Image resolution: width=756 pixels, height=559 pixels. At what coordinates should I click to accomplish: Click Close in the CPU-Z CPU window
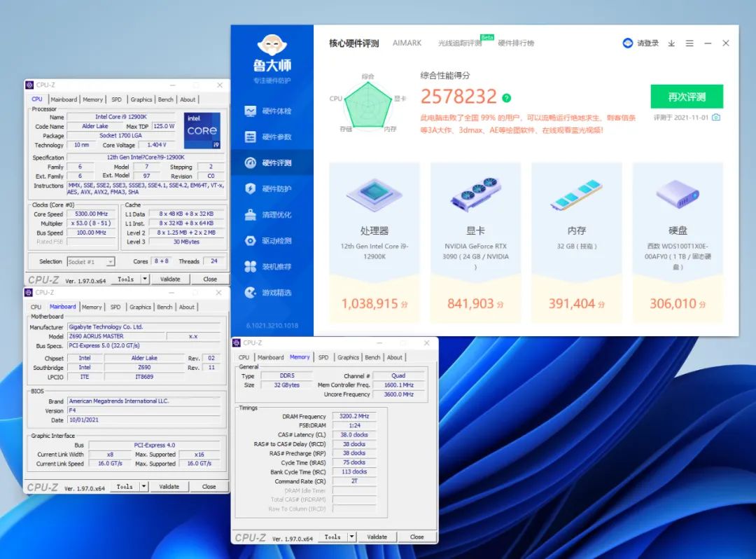tap(210, 279)
